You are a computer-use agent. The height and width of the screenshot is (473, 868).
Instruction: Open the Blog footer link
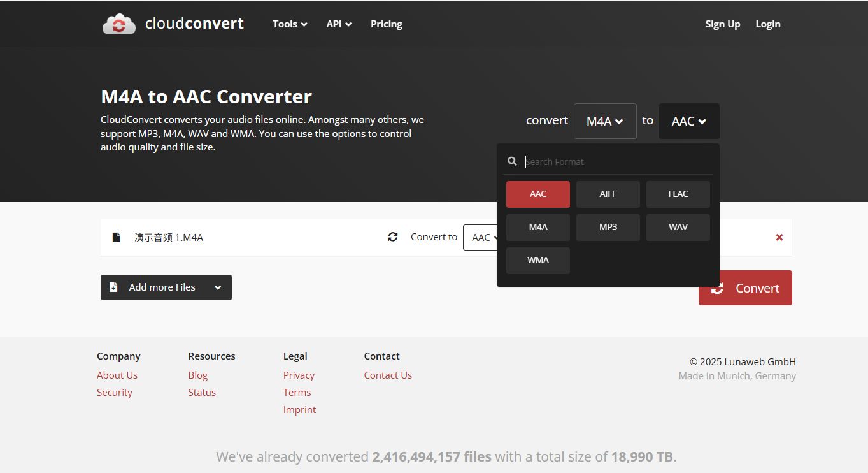(198, 375)
